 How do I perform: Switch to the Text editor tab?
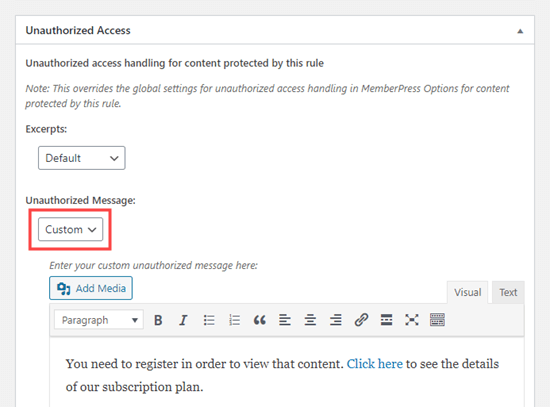(x=508, y=292)
